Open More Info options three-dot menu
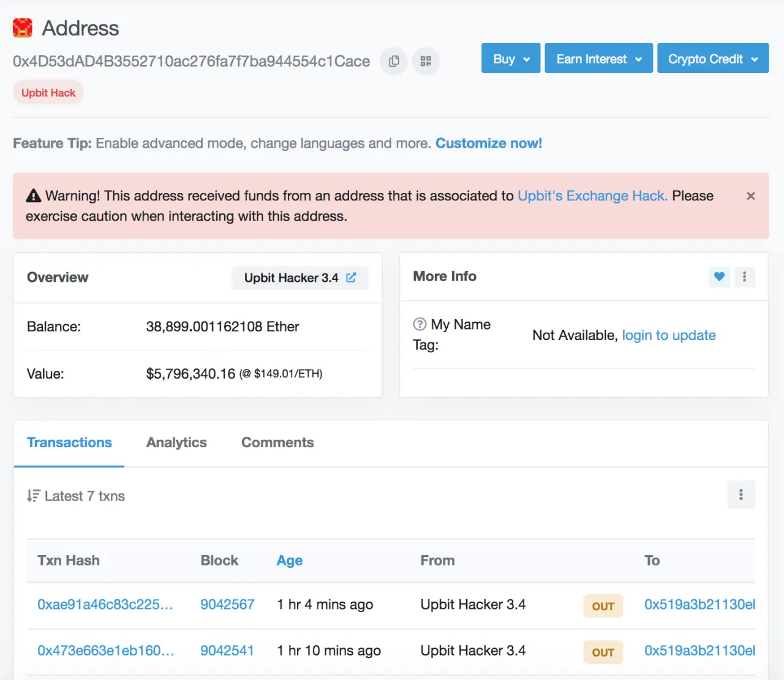The image size is (784, 680). [744, 276]
